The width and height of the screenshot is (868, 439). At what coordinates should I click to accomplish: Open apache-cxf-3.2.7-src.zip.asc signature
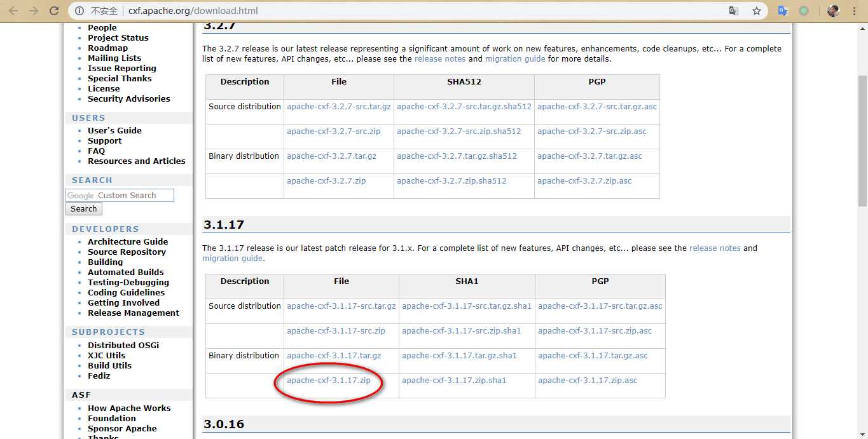[x=592, y=131]
